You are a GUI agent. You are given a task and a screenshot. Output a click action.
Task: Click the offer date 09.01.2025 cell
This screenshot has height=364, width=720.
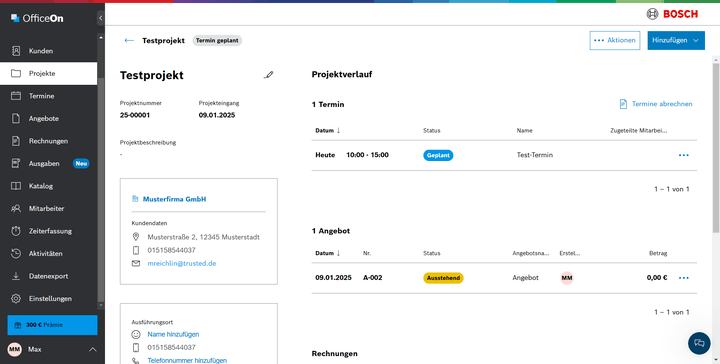click(333, 278)
